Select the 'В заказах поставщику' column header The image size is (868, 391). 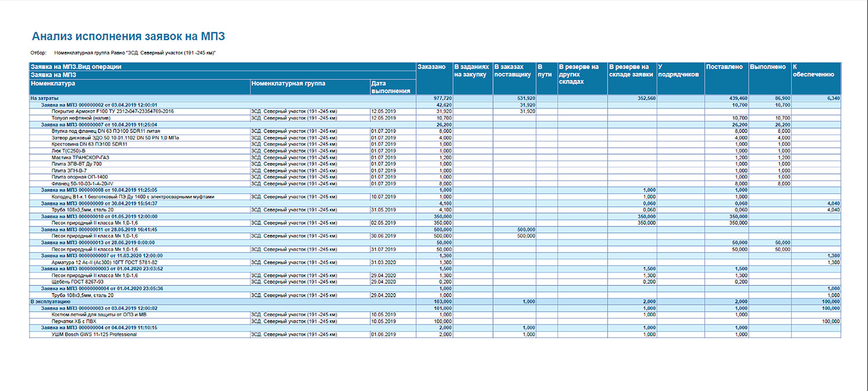tap(512, 71)
